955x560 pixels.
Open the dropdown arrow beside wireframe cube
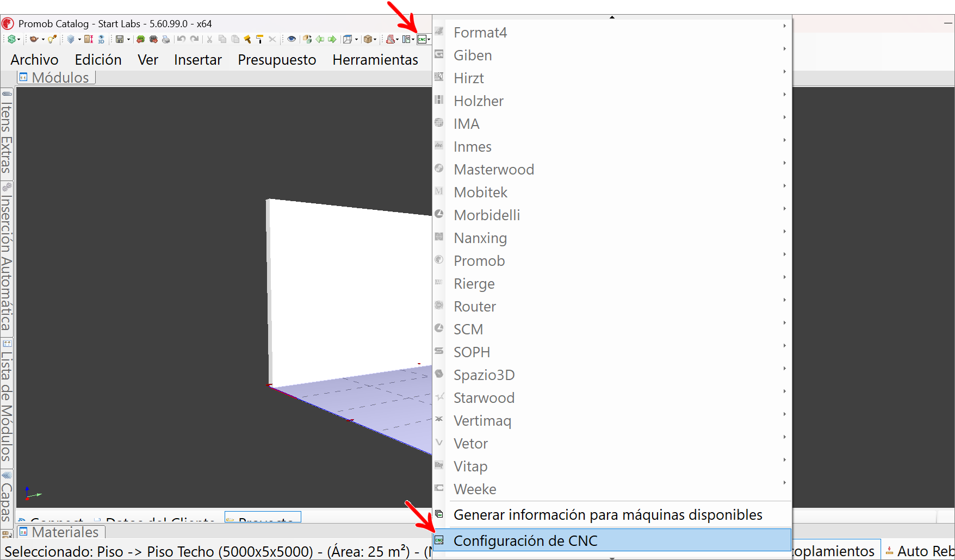(356, 39)
